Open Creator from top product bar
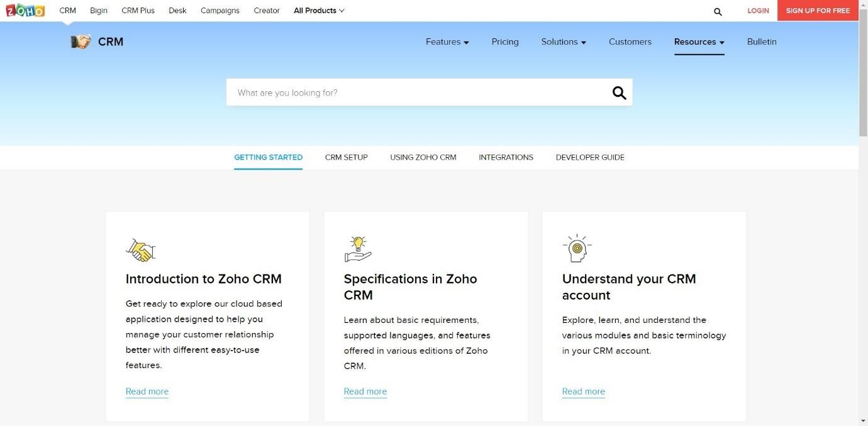The width and height of the screenshot is (868, 426). (267, 11)
